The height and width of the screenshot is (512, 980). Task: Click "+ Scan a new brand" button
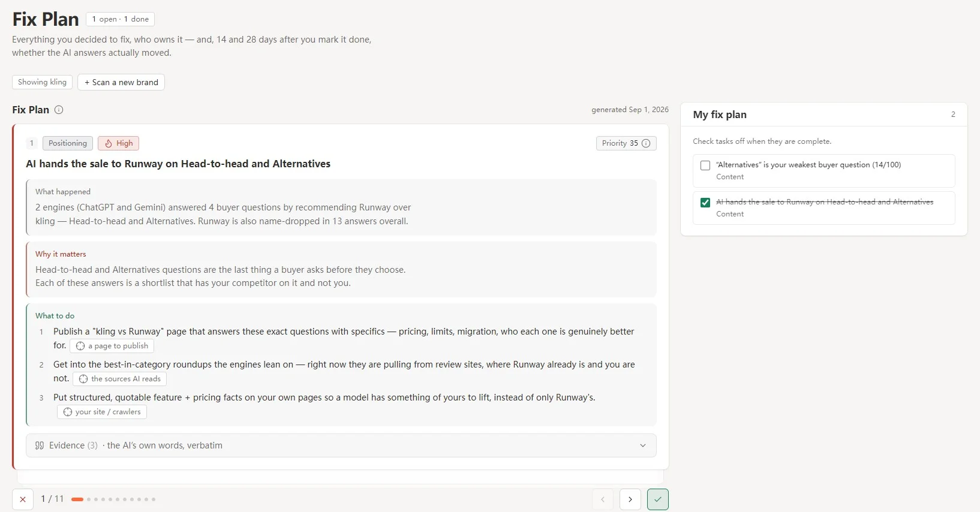pos(121,82)
